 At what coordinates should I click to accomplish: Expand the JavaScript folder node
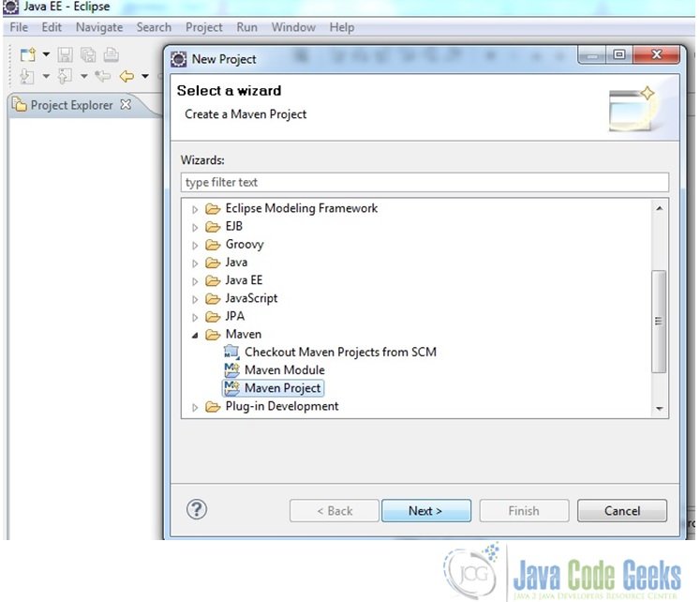[195, 299]
